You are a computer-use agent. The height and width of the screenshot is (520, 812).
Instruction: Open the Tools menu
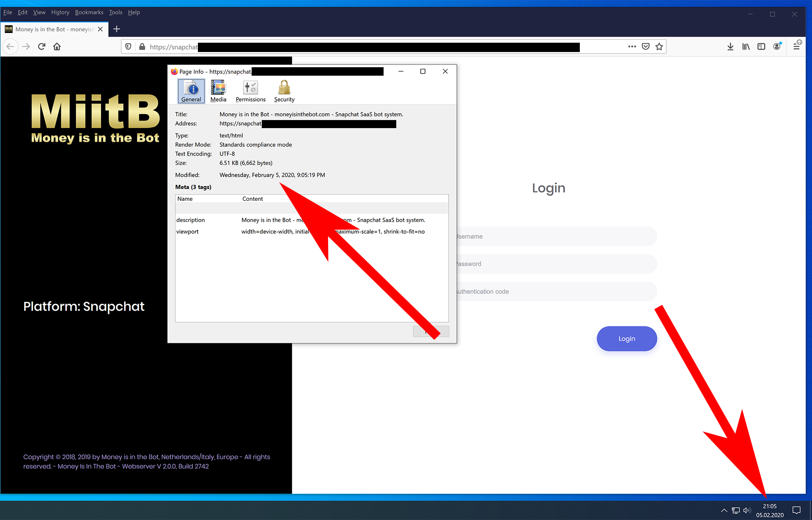tap(115, 12)
